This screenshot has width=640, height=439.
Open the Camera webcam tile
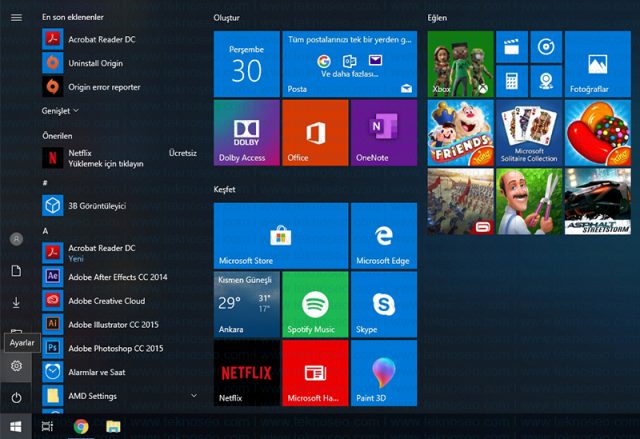[x=546, y=81]
